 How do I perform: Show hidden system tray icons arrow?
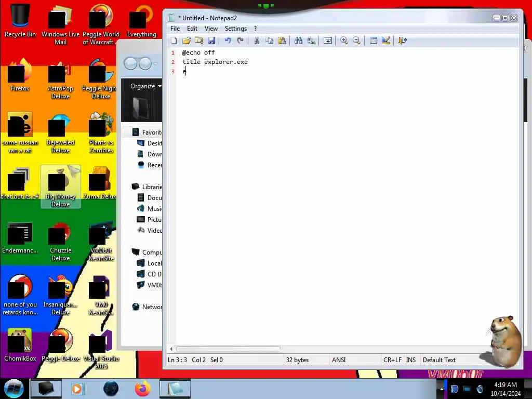coord(442,389)
